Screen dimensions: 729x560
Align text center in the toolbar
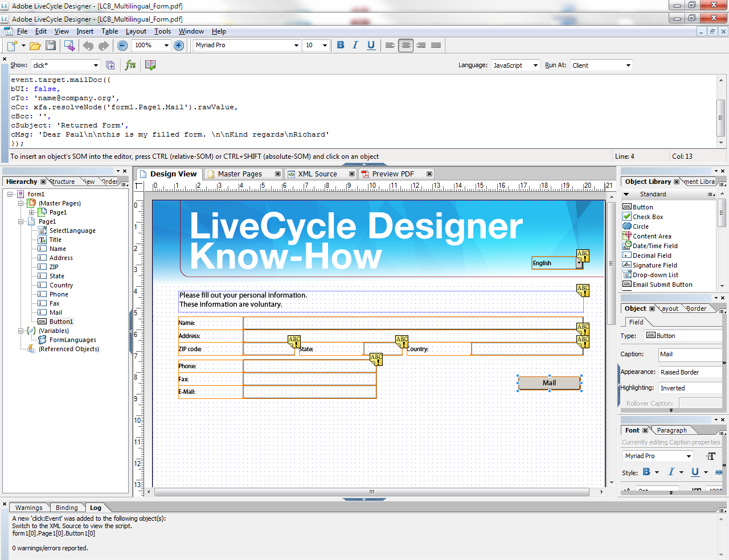[x=406, y=45]
